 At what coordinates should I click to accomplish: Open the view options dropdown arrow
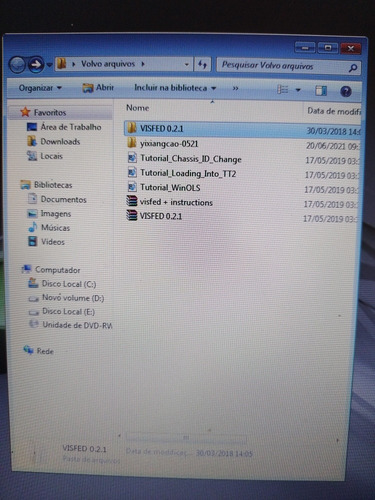pyautogui.click(x=298, y=90)
